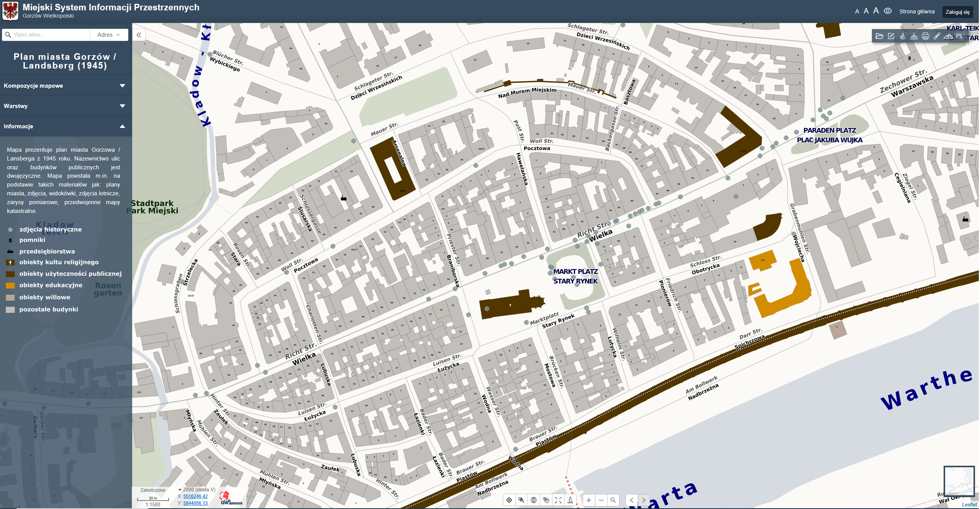Click przedsiębiorstwa legend entry

(x=47, y=252)
